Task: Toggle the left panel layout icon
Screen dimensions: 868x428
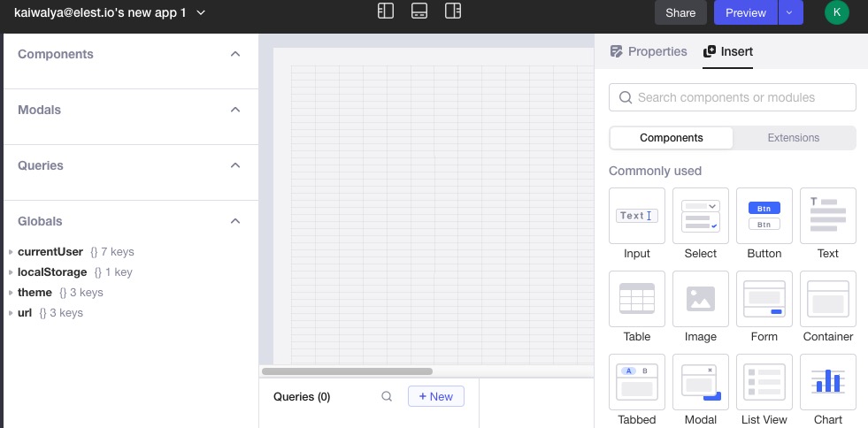Action: [x=385, y=11]
